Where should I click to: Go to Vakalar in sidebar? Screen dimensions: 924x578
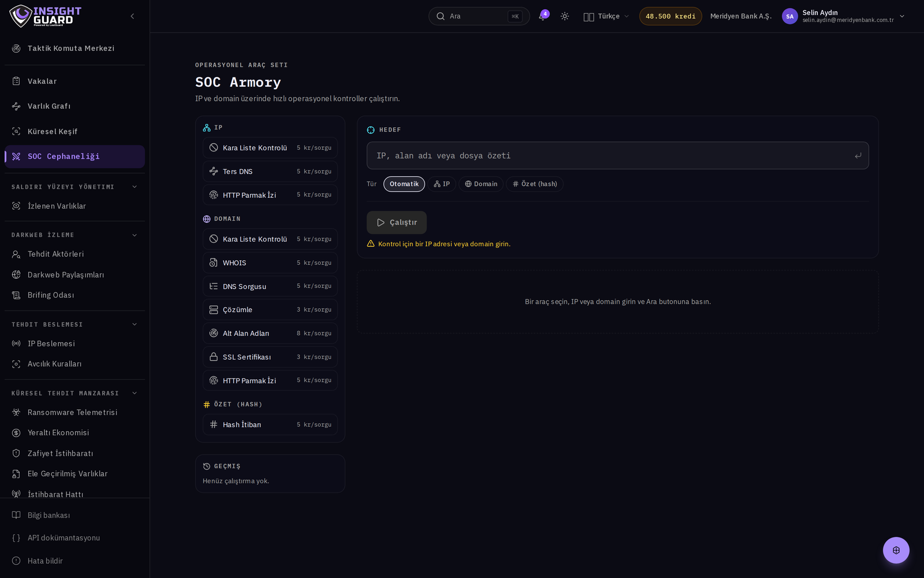pos(74,81)
